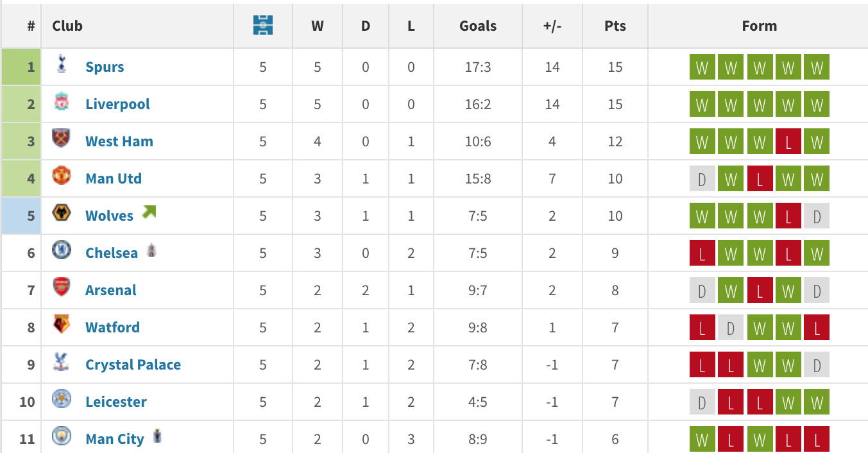Click the Pts column header
The image size is (868, 453).
click(615, 26)
